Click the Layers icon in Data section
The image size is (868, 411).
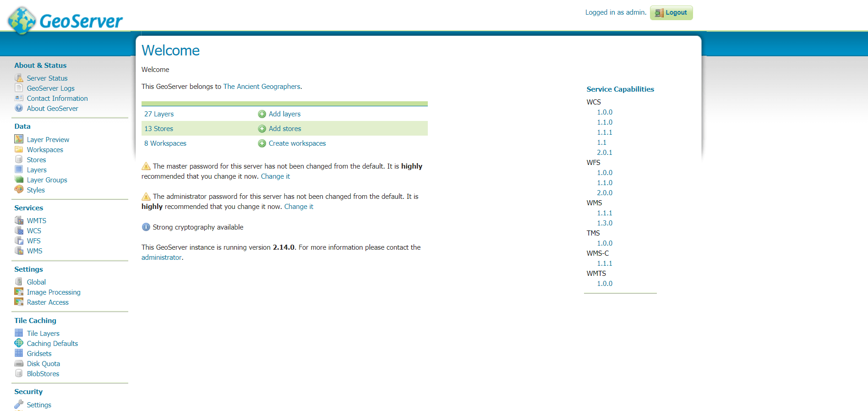(19, 170)
